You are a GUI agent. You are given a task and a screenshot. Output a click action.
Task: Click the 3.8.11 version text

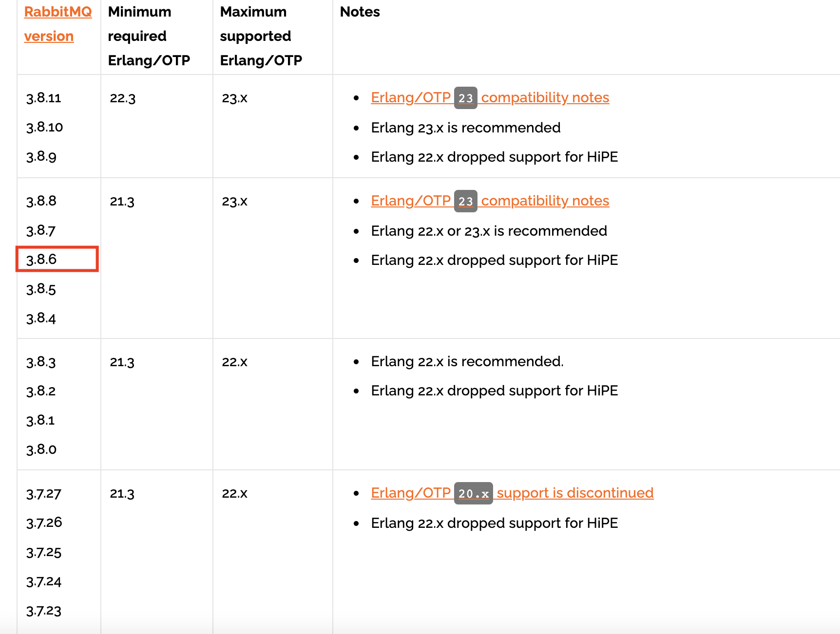[x=44, y=98]
